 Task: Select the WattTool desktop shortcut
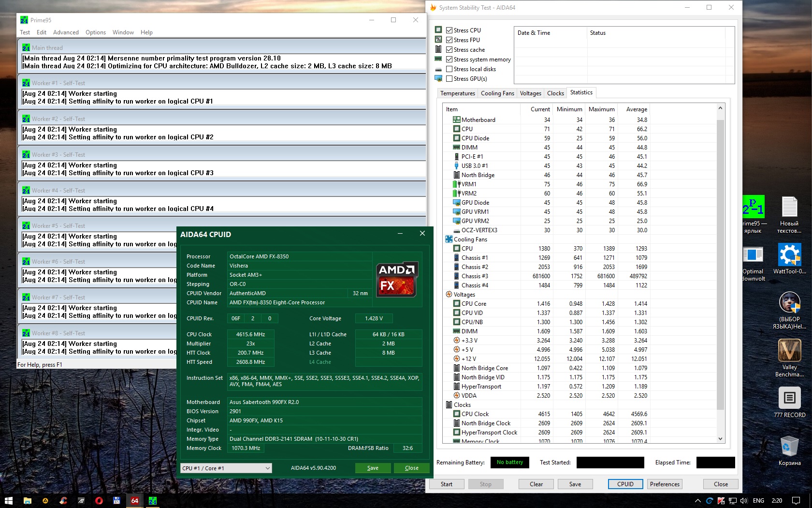coord(790,258)
